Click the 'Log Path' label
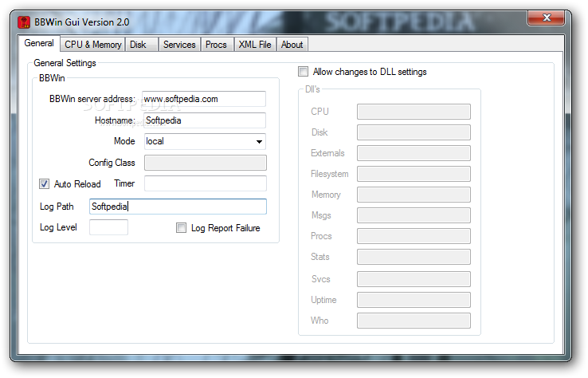Screen dimensions: 588x378 pyautogui.click(x=57, y=207)
